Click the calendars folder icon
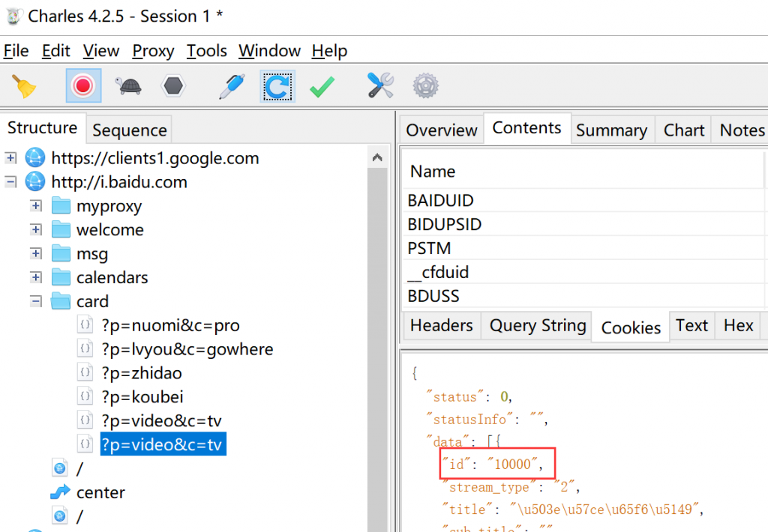This screenshot has width=768, height=532. coord(61,277)
